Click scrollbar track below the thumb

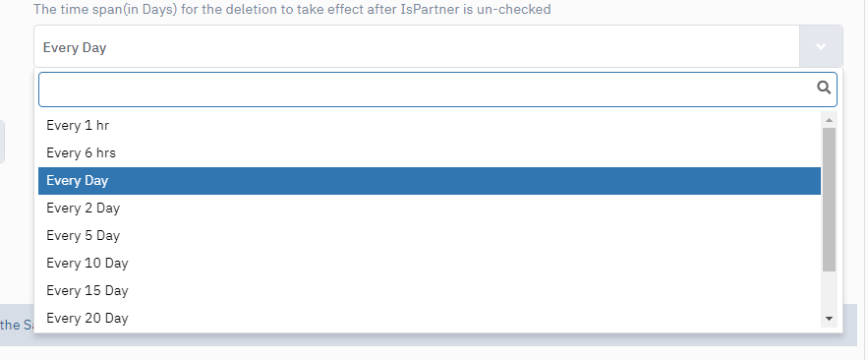(829, 291)
